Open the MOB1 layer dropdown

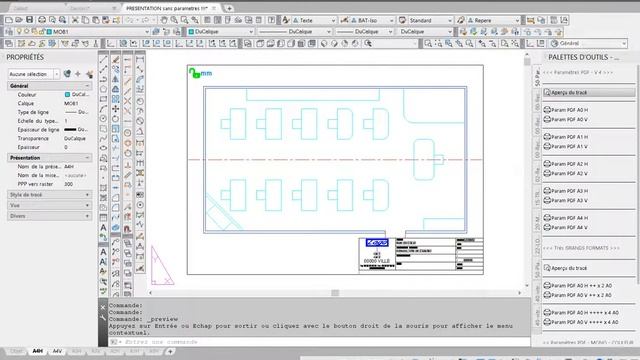[147, 31]
